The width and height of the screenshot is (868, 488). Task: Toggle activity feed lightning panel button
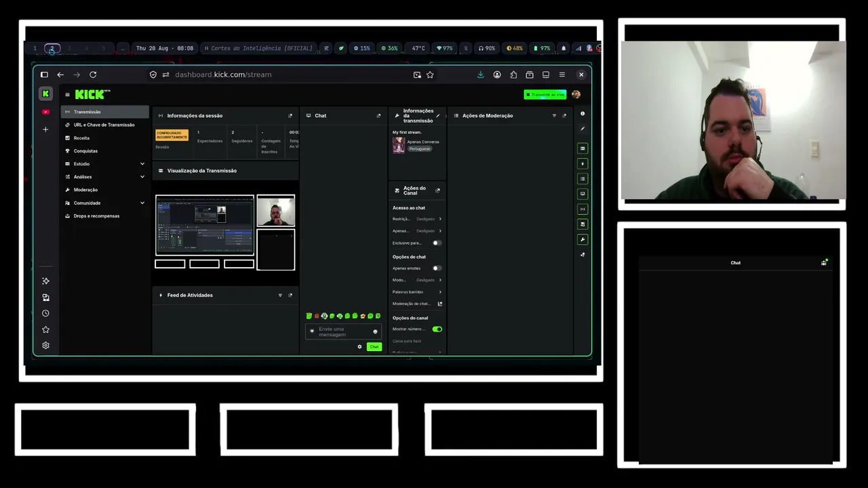tap(583, 163)
